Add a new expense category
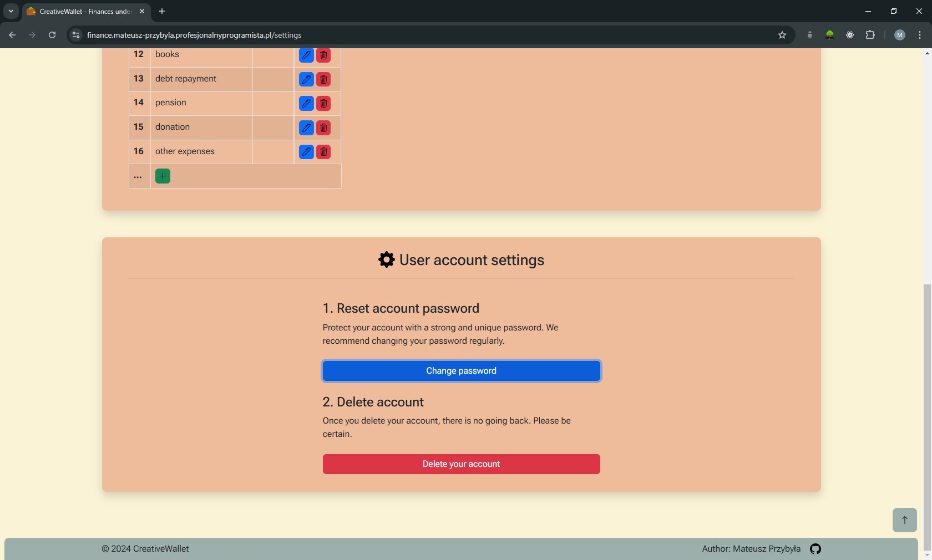 pos(163,176)
